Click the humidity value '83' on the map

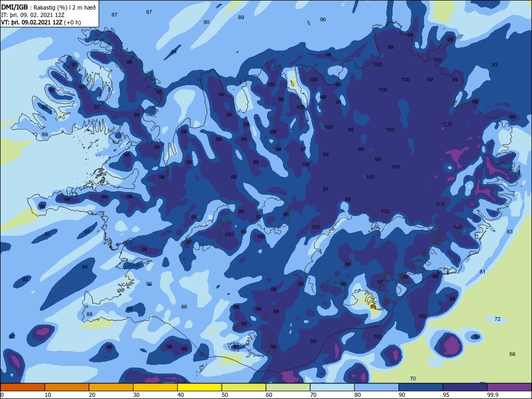[510, 232]
